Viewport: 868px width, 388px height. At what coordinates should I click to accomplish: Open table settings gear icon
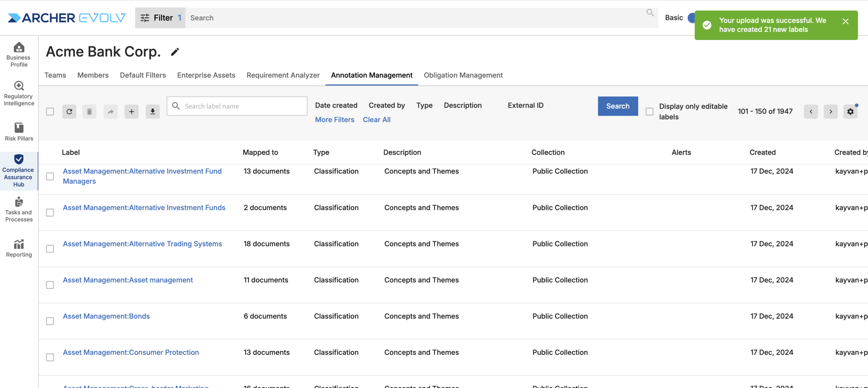click(850, 112)
